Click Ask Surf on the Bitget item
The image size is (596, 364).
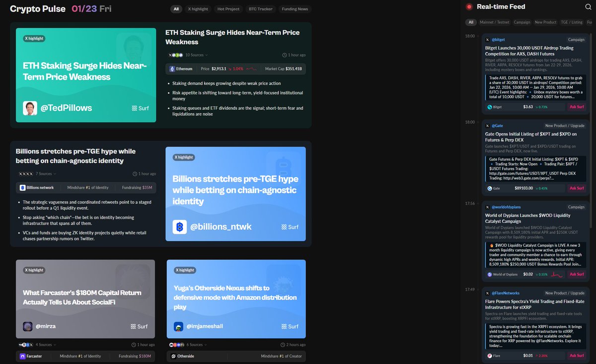(577, 107)
